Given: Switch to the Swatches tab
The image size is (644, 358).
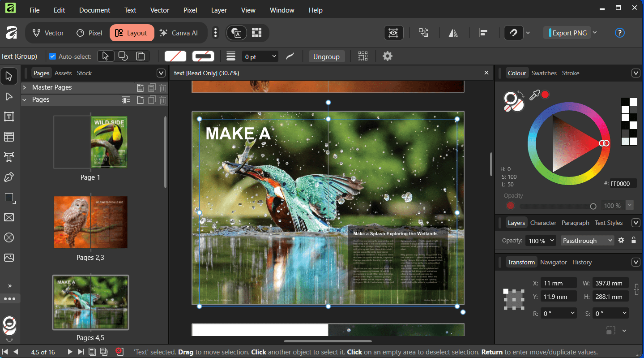Looking at the screenshot, I should click(x=544, y=73).
